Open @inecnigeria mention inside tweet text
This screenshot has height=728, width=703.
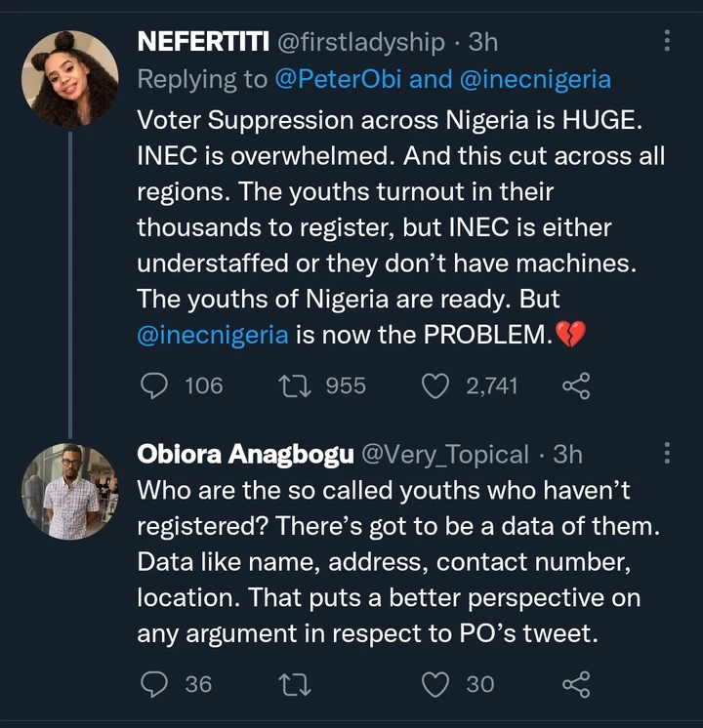[213, 335]
